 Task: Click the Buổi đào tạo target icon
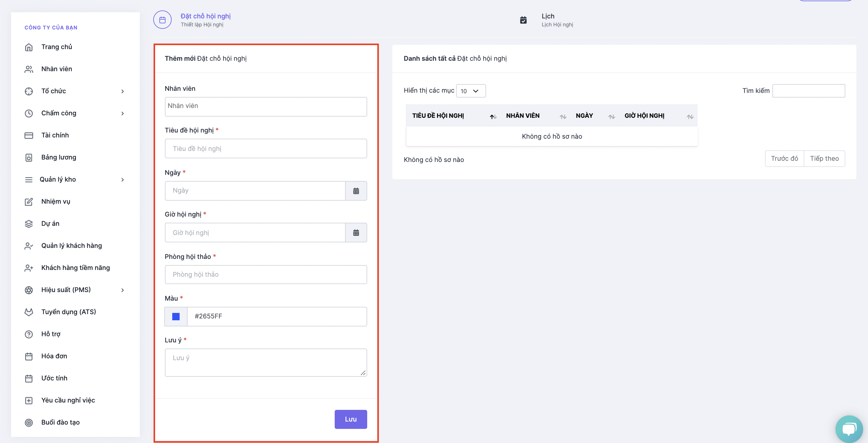click(29, 422)
